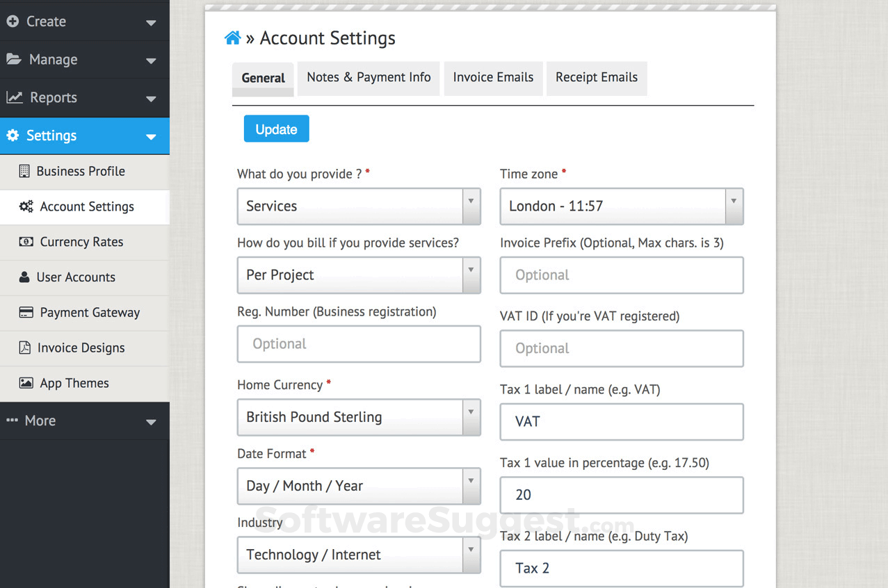Click the Business Profile building icon
The width and height of the screenshot is (888, 588).
(24, 171)
